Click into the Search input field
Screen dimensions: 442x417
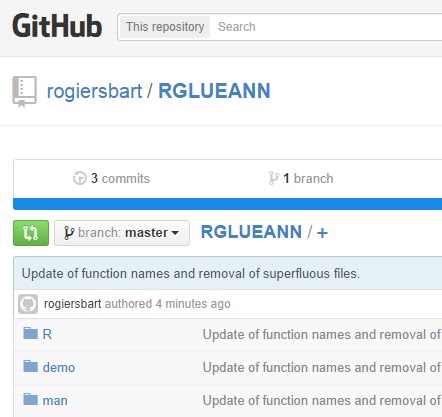(327, 27)
